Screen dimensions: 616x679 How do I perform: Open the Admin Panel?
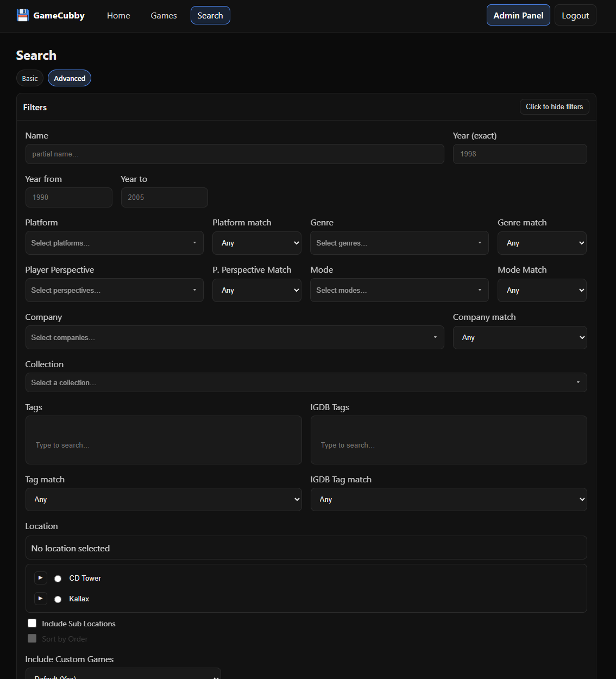518,15
